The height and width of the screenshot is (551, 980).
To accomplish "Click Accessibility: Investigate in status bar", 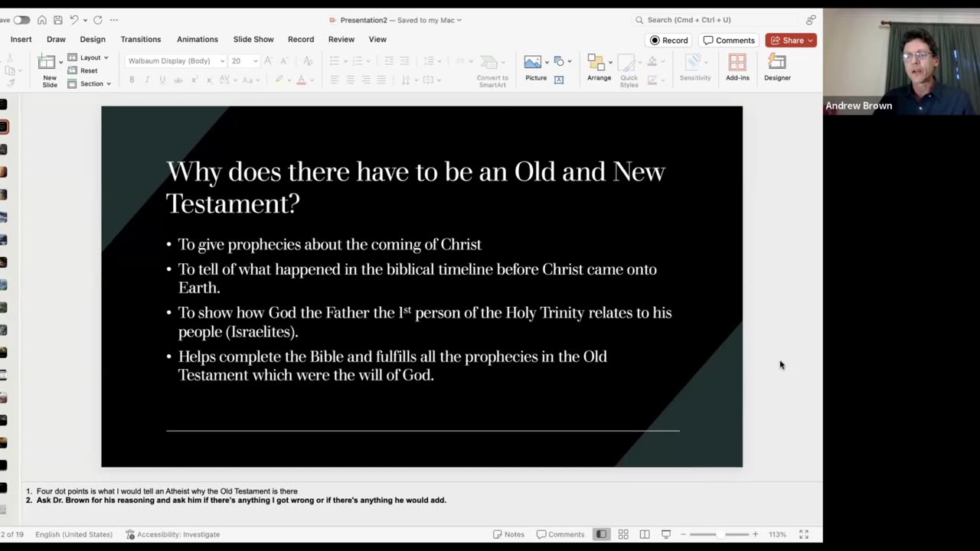I will pyautogui.click(x=173, y=534).
